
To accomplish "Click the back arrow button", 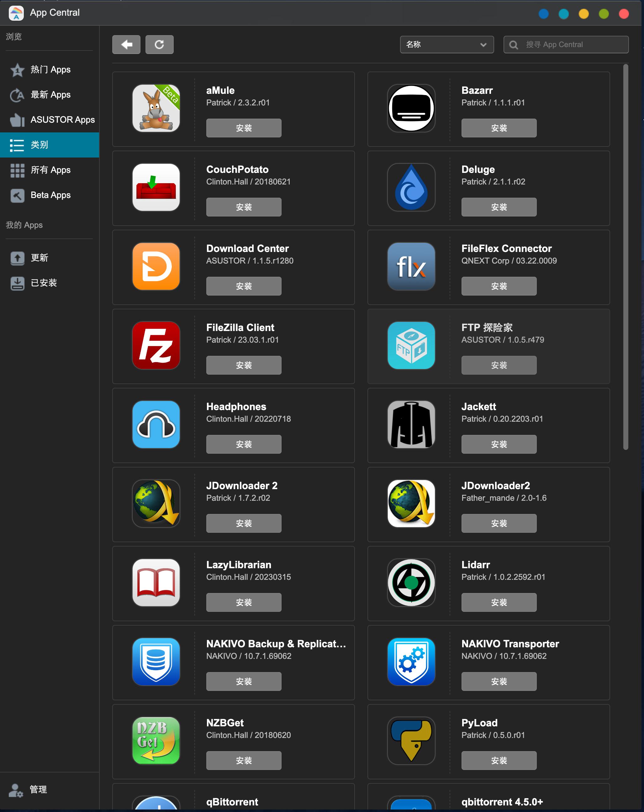I will pos(126,45).
